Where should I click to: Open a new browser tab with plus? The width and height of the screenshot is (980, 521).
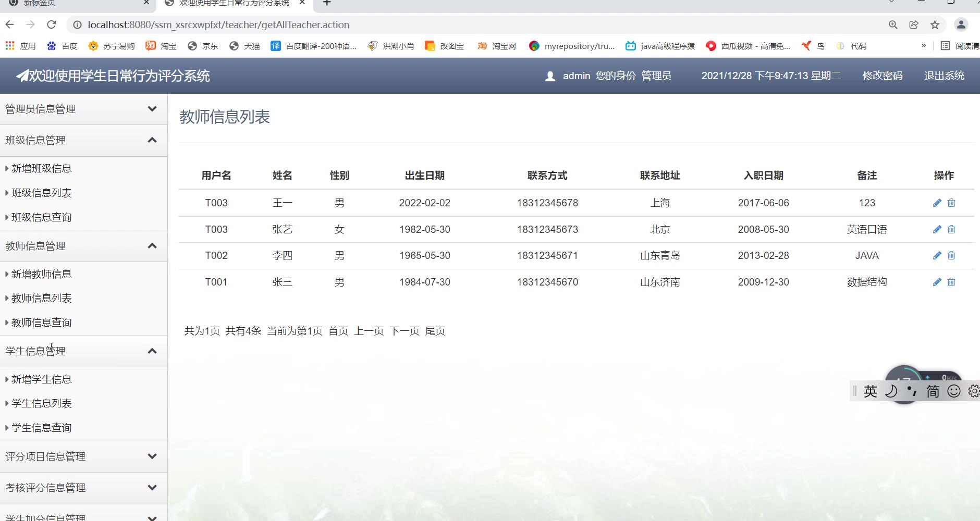tap(327, 3)
